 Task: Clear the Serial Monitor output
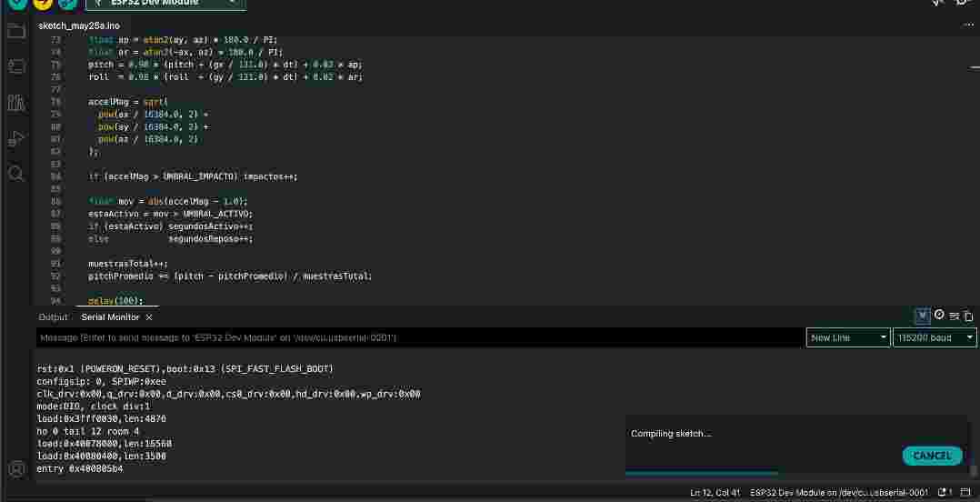pyautogui.click(x=955, y=316)
